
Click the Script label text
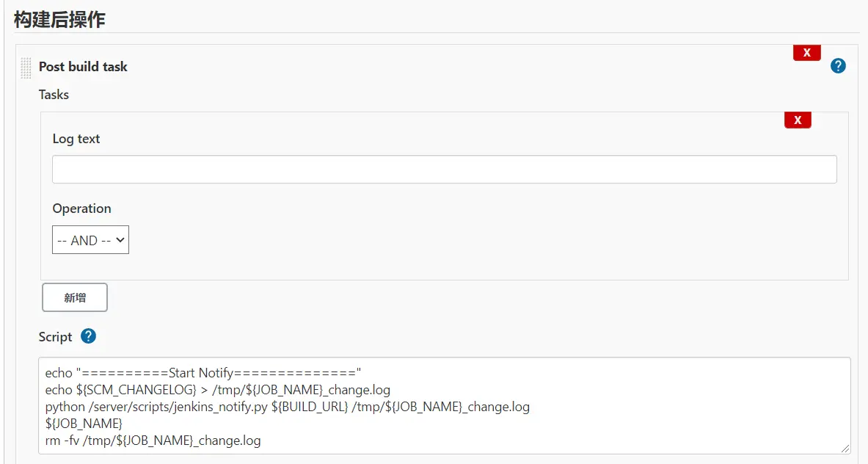[56, 337]
